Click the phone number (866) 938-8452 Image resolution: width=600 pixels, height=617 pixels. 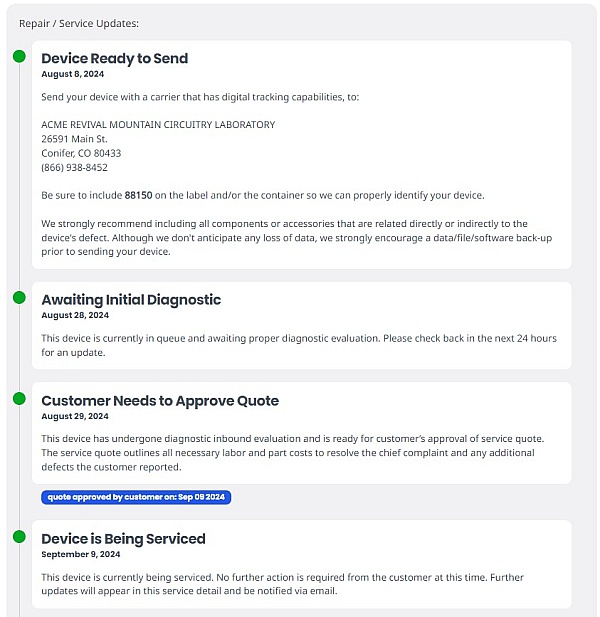(x=74, y=167)
